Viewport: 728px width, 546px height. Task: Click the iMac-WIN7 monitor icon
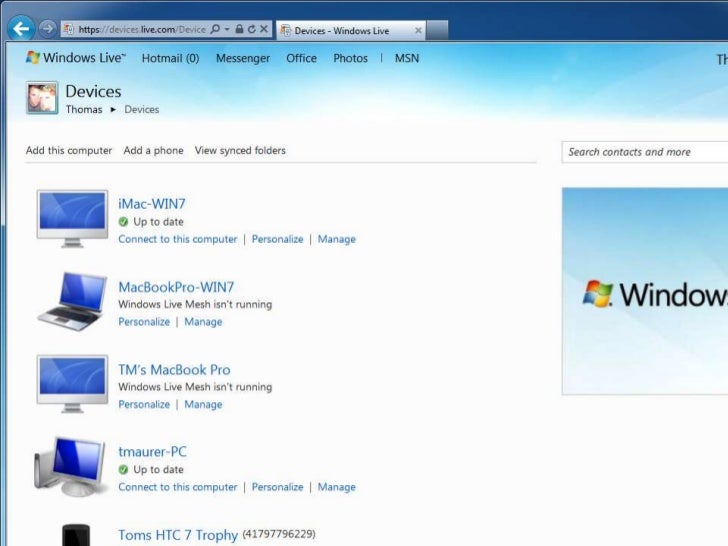tap(72, 218)
